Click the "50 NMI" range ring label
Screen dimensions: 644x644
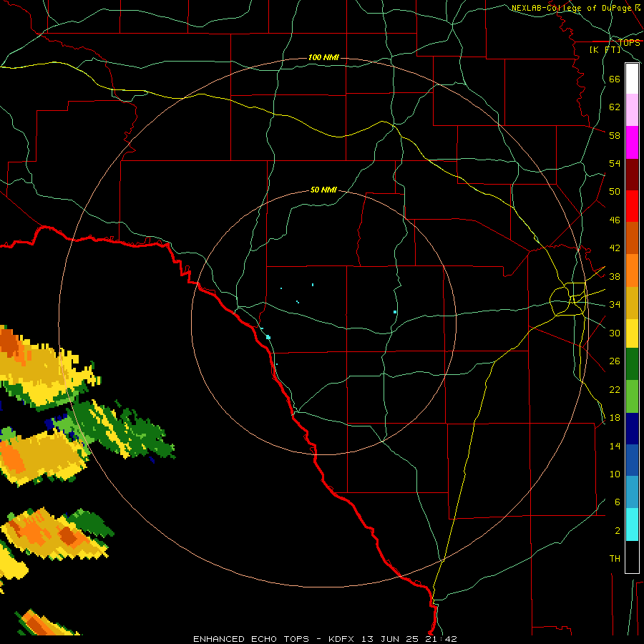click(323, 190)
